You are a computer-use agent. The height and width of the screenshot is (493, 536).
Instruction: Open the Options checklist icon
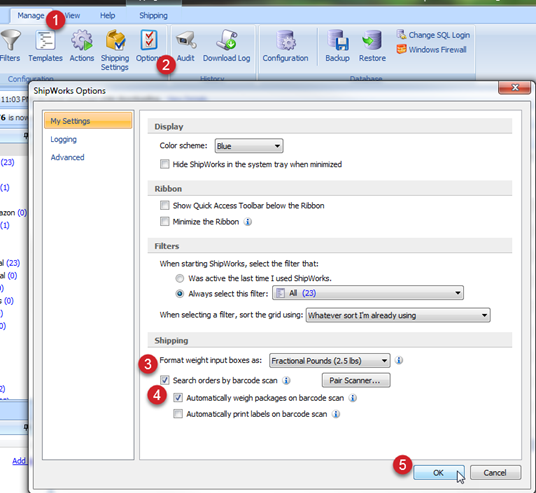(149, 40)
